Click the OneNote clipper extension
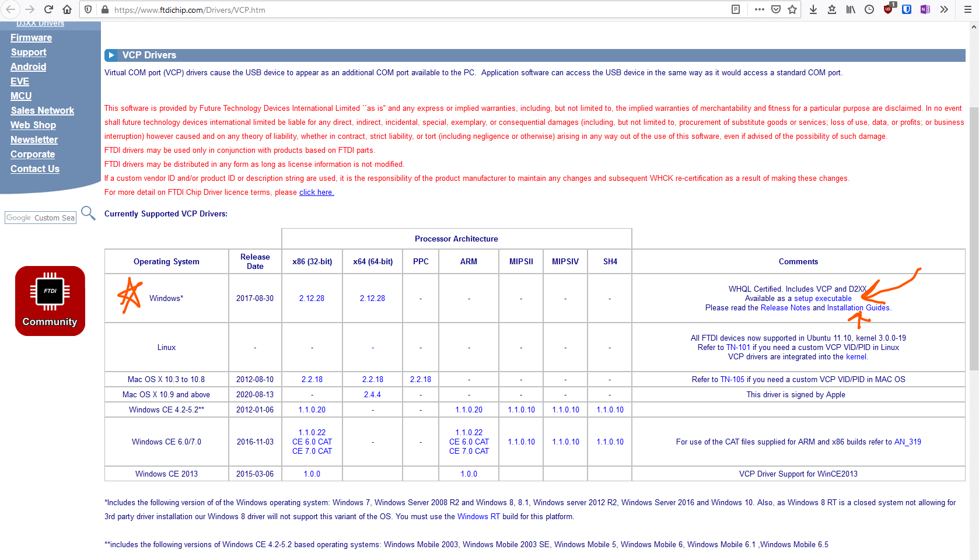 925,9
